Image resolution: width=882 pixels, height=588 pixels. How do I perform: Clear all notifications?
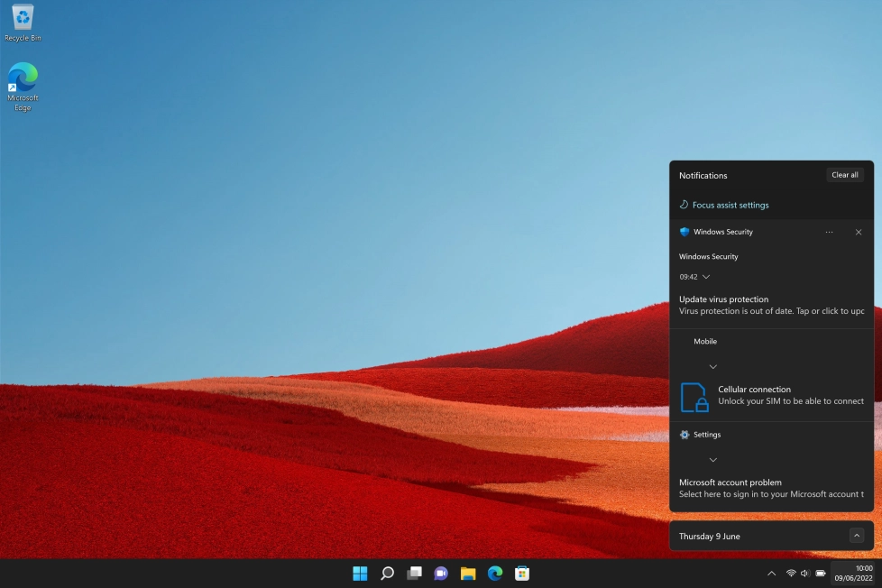point(844,174)
